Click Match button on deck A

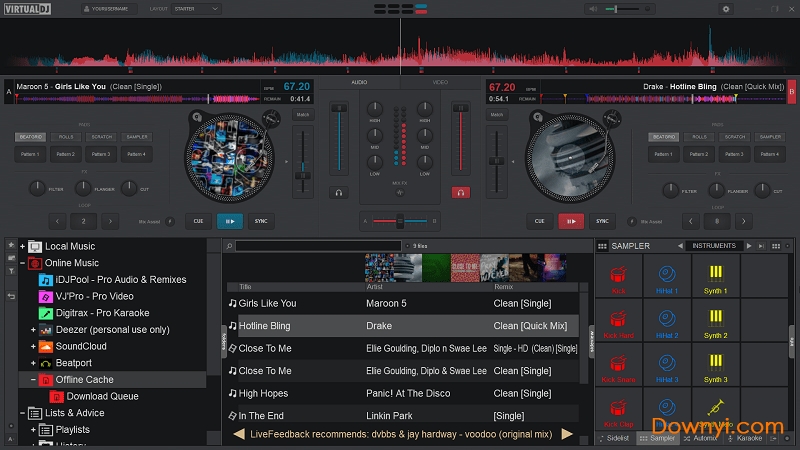point(303,115)
